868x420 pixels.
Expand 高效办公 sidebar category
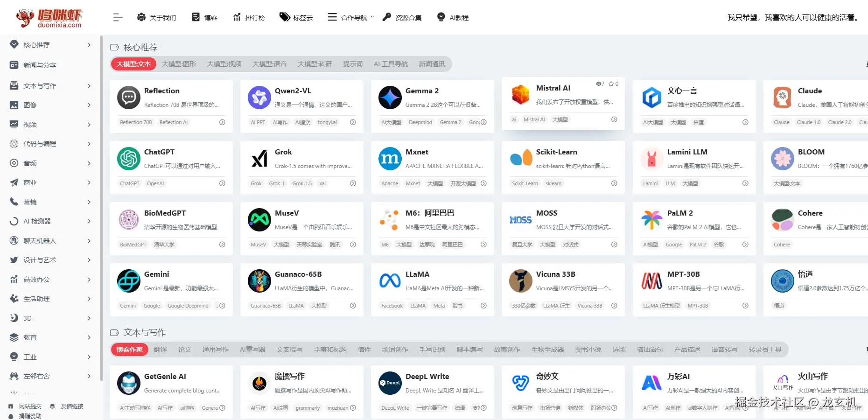(50, 280)
